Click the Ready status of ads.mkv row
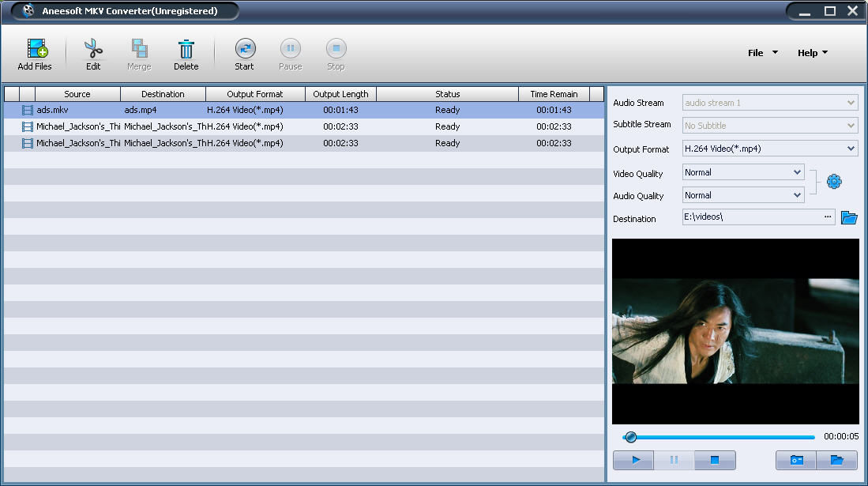 [x=447, y=111]
